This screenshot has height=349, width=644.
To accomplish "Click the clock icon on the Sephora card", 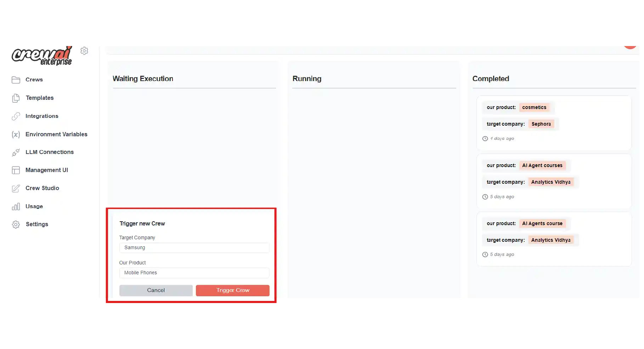I will point(485,139).
